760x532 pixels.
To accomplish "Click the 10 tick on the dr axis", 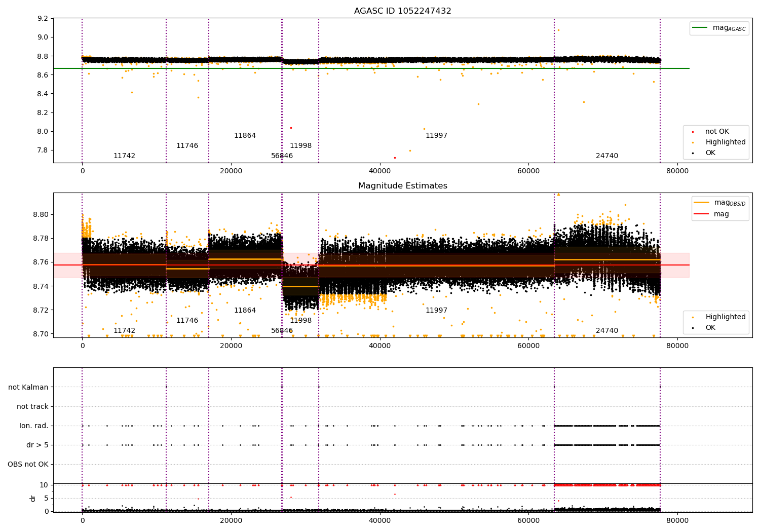I will [44, 485].
